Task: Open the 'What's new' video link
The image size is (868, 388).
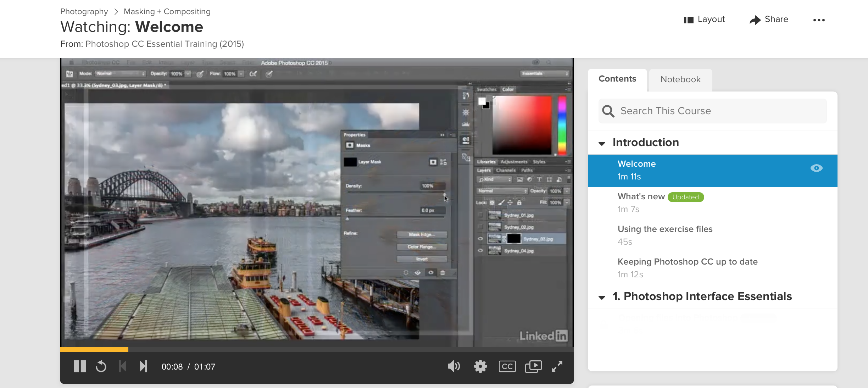Action: 641,196
